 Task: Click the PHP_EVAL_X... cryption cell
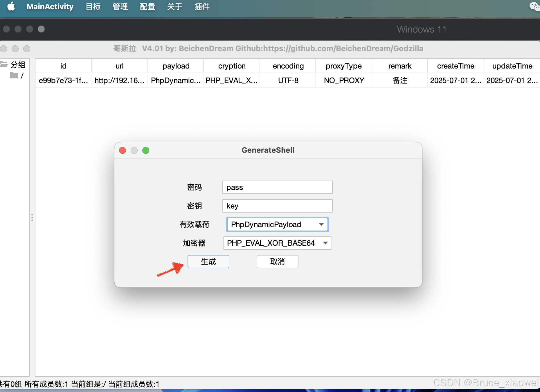click(232, 80)
